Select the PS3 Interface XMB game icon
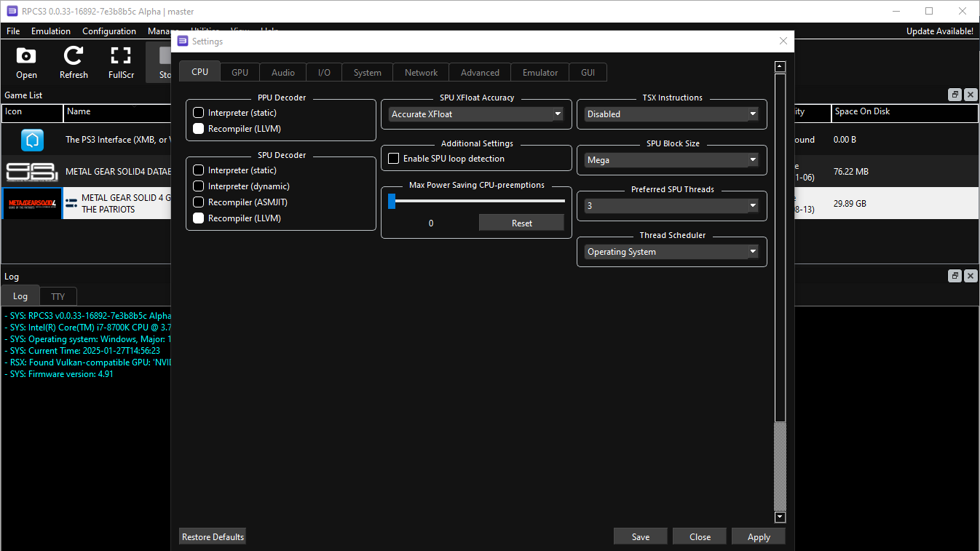Viewport: 980px width, 551px height. [x=32, y=140]
